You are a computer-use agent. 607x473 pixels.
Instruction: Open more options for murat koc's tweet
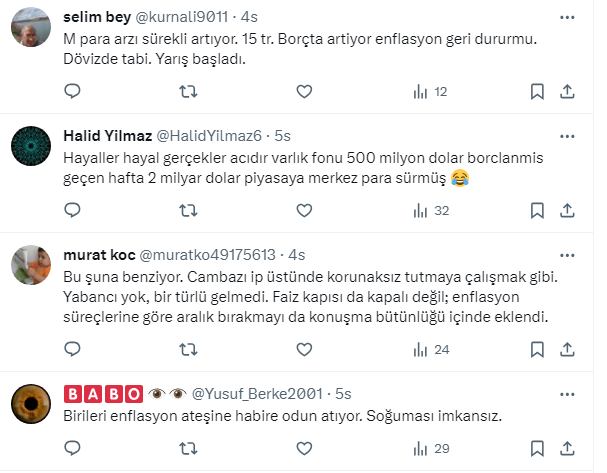pos(567,252)
